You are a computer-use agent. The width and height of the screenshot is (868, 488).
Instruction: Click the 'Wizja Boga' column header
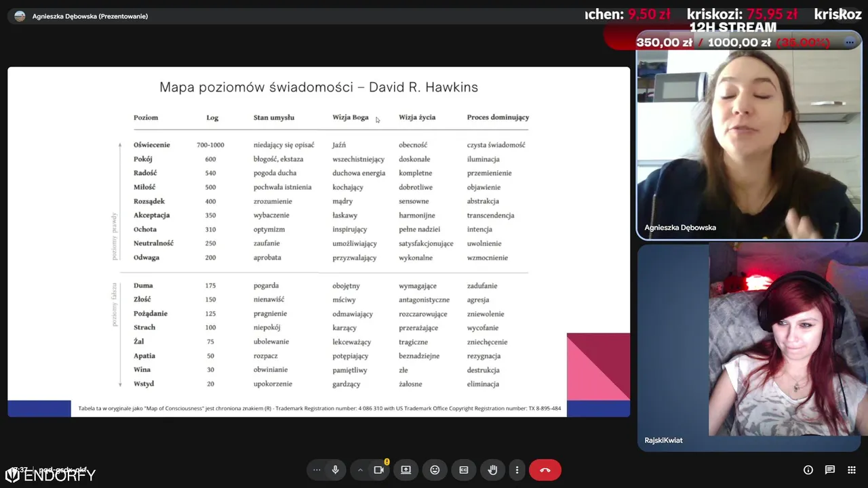point(351,117)
